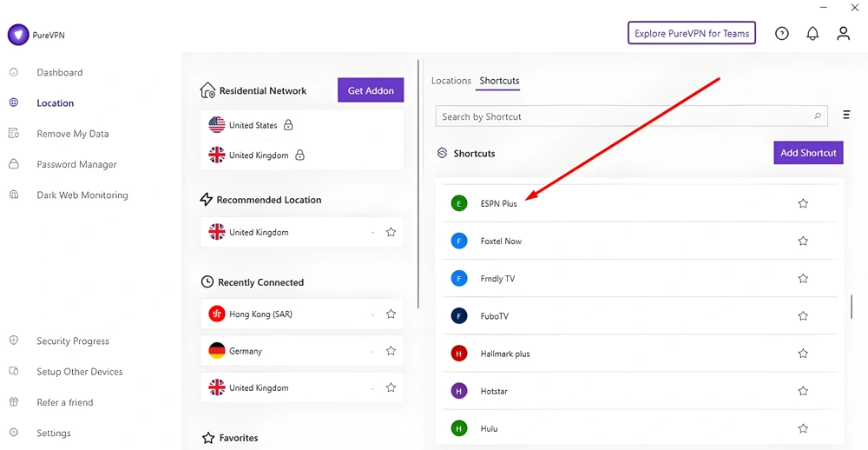This screenshot has width=868, height=450.
Task: Click the blue Frndly TV letter icon
Action: point(459,278)
